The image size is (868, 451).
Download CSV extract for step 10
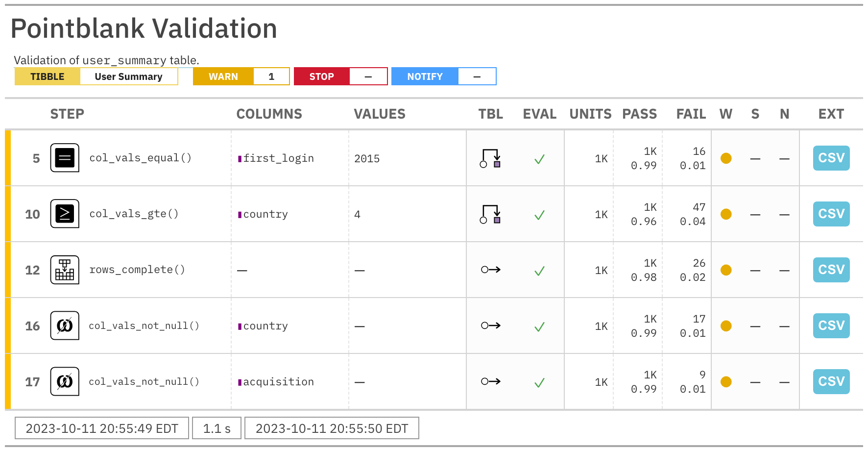[x=831, y=214]
